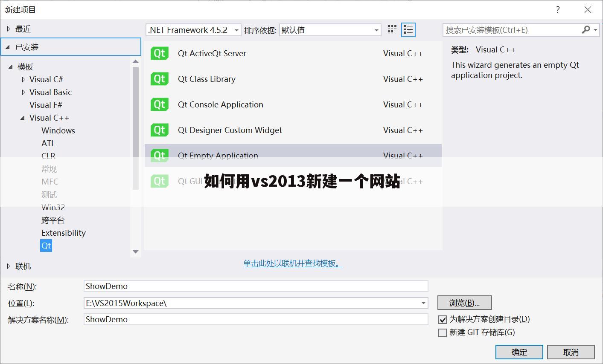Click the 取消 button

click(x=571, y=352)
